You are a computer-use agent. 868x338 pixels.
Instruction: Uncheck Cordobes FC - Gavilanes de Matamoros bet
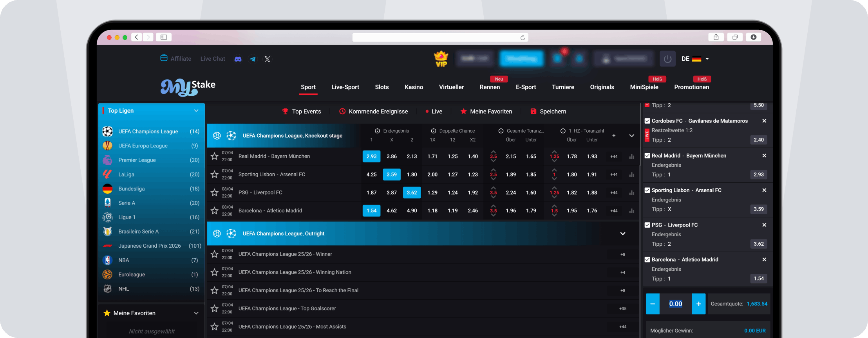coord(647,121)
